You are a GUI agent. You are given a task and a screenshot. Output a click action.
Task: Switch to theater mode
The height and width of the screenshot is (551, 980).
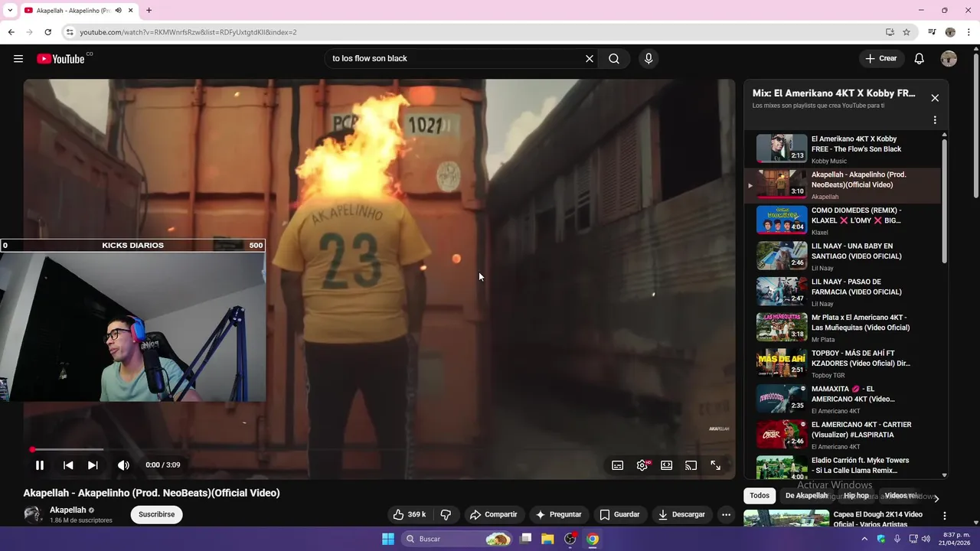(667, 465)
